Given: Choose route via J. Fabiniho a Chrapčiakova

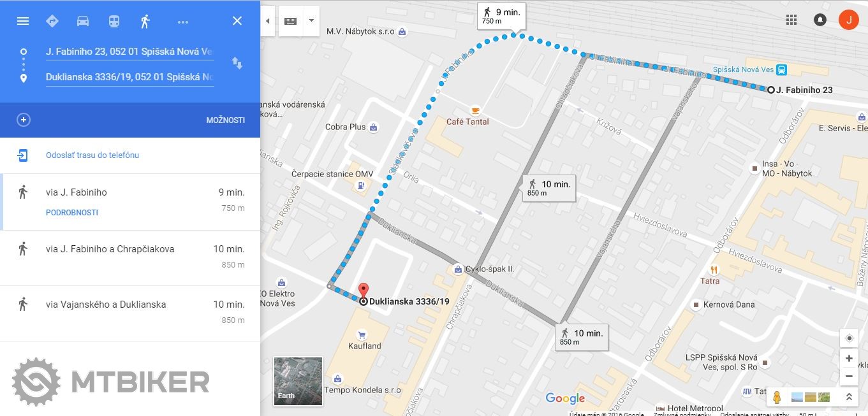Looking at the screenshot, I should tap(130, 257).
